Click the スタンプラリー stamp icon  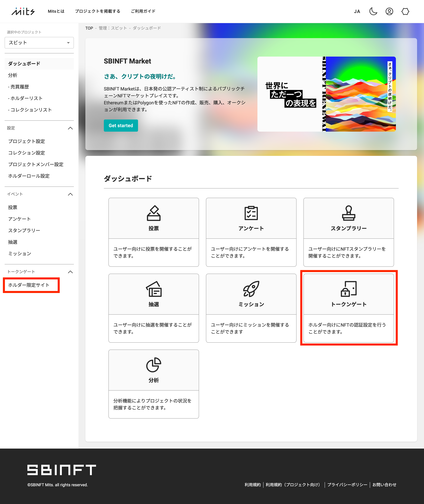click(x=349, y=213)
